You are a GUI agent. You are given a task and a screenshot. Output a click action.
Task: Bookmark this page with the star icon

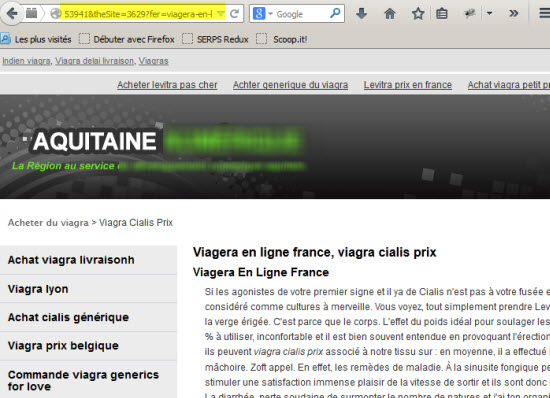[x=418, y=14]
